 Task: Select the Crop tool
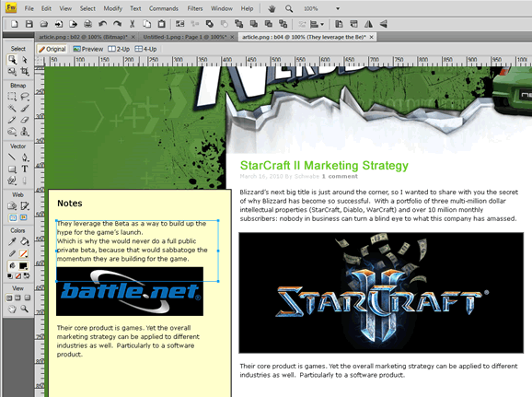(x=25, y=71)
